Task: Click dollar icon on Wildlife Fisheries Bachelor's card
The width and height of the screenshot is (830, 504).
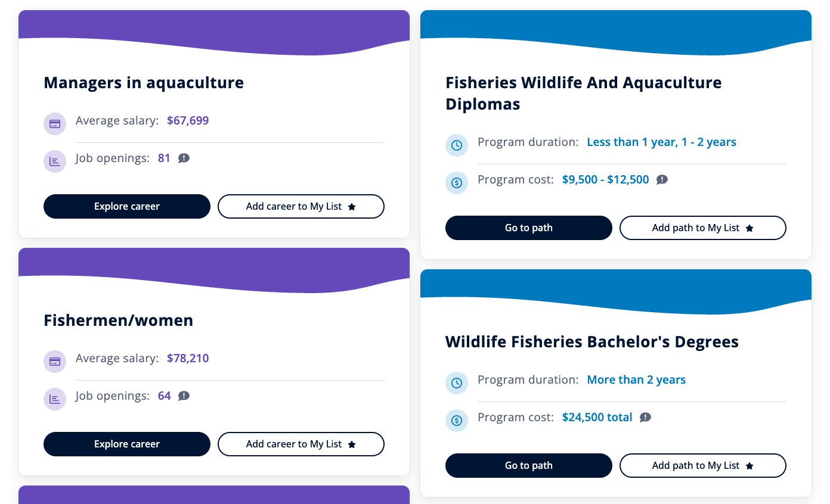Action: [x=457, y=421]
